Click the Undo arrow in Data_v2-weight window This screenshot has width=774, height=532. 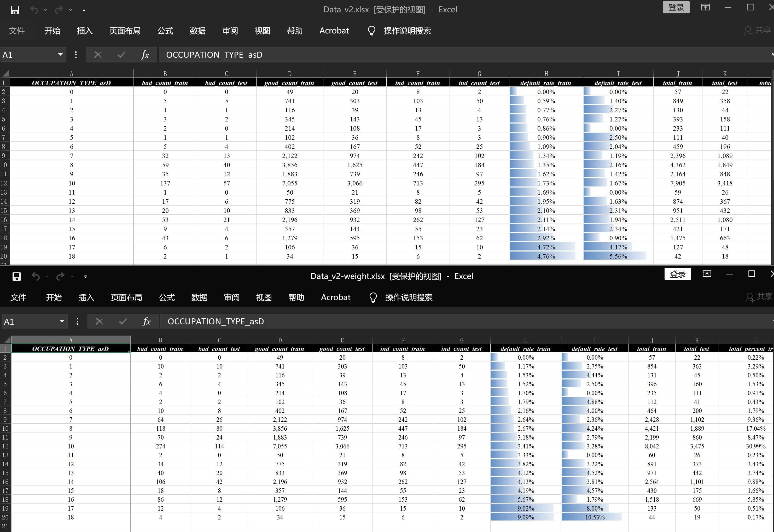[x=35, y=276]
